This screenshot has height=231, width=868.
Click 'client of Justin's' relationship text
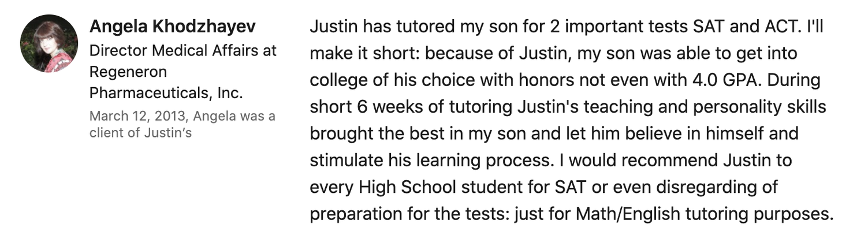(x=140, y=132)
